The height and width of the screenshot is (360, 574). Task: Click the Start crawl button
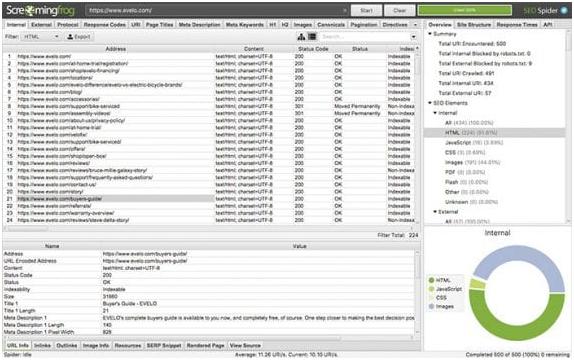(366, 10)
